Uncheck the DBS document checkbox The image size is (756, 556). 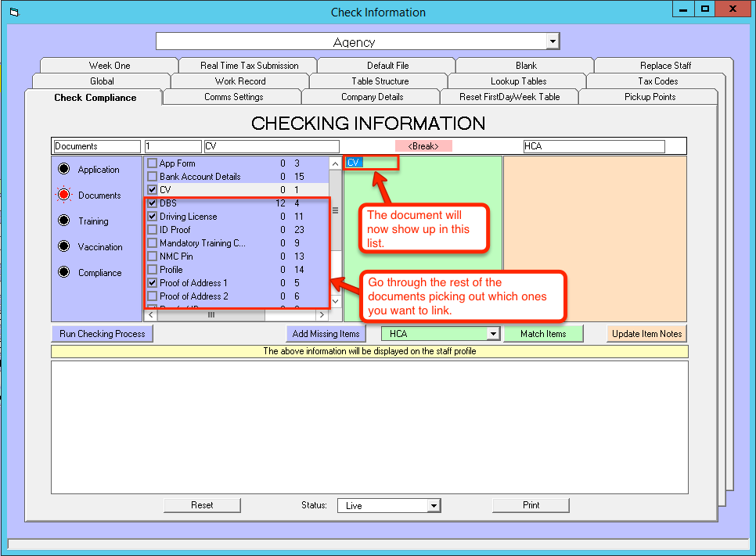[x=153, y=203]
